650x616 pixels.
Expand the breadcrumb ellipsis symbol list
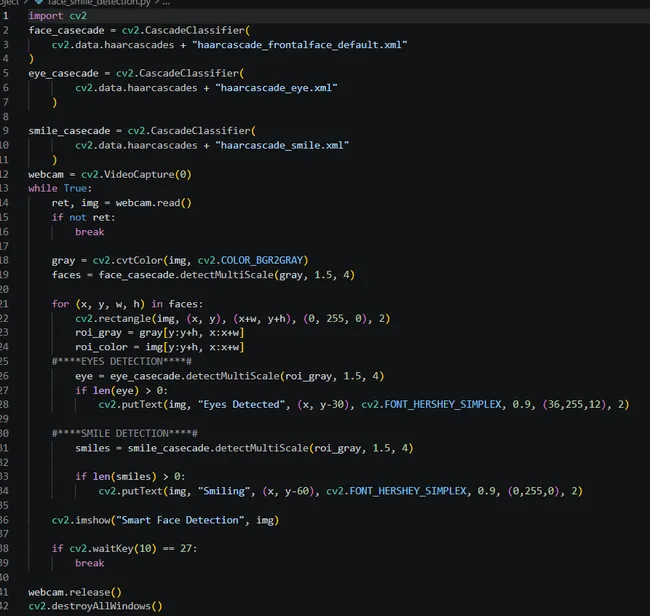[166, 2]
